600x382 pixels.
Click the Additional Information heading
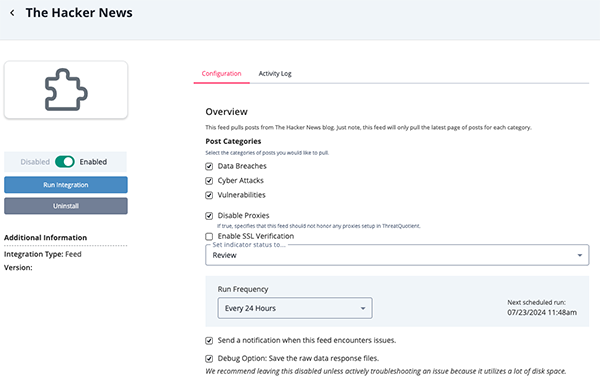pos(46,238)
